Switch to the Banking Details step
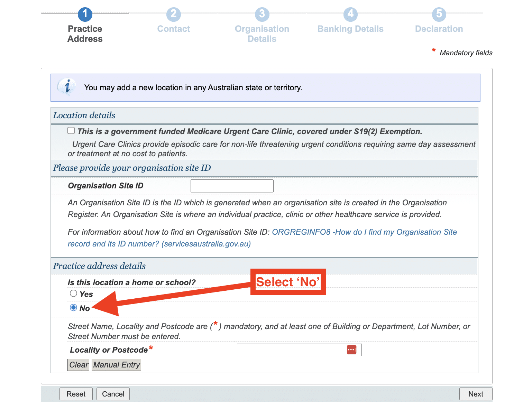The height and width of the screenshot is (410, 532). [350, 29]
